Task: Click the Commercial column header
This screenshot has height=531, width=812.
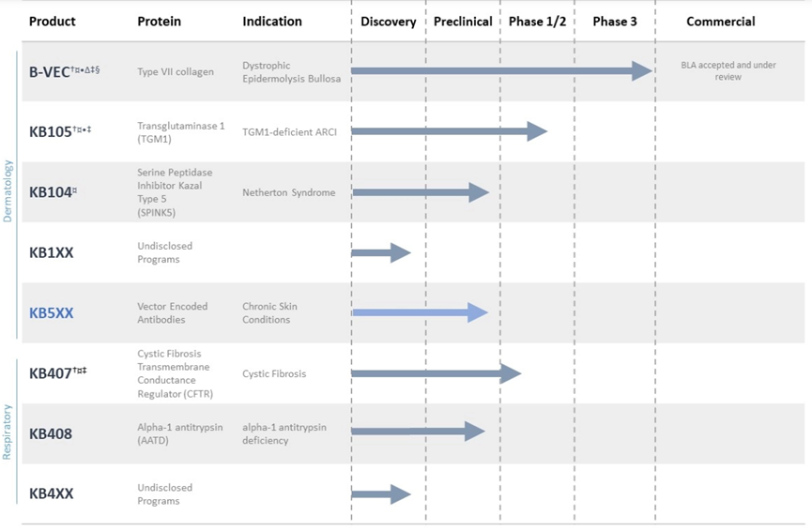Action: tap(721, 22)
